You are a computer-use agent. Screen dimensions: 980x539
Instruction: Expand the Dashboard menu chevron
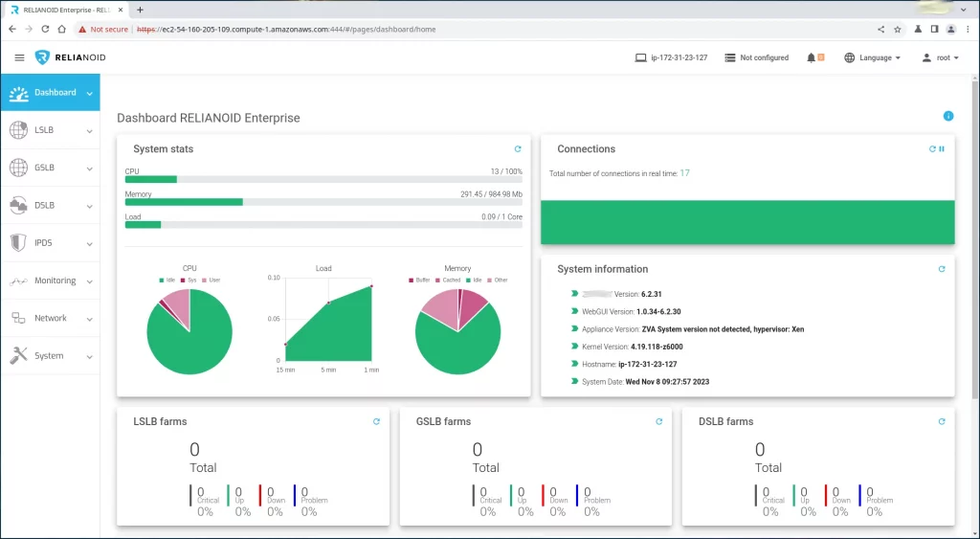click(x=89, y=93)
